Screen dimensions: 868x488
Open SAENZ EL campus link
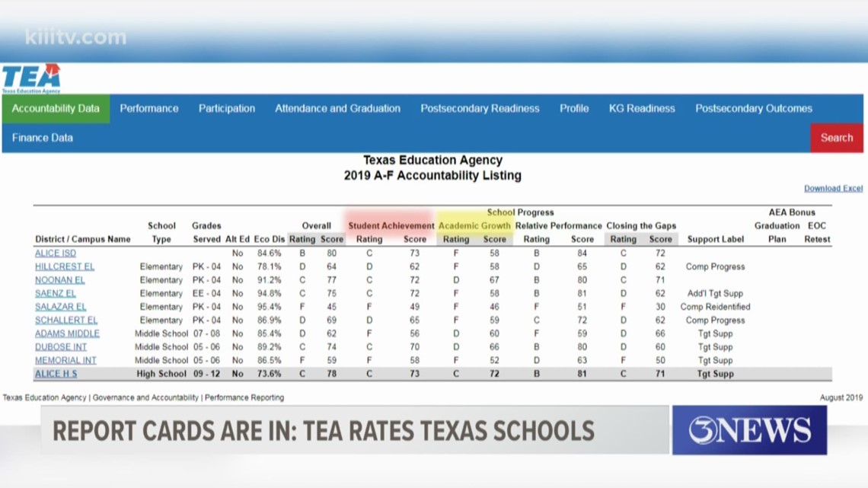coord(56,293)
